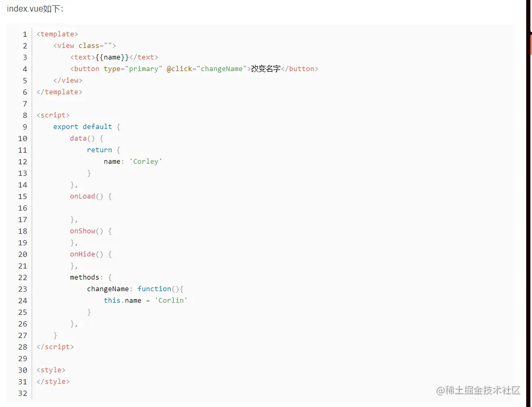Click the closing </view> tag
Screen dimensions: 532x407
click(x=68, y=81)
